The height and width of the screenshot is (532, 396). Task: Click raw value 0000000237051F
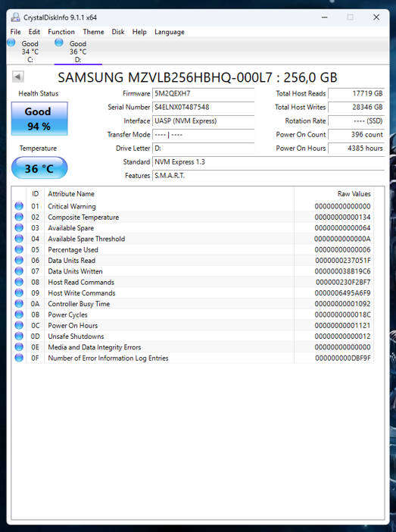point(343,261)
